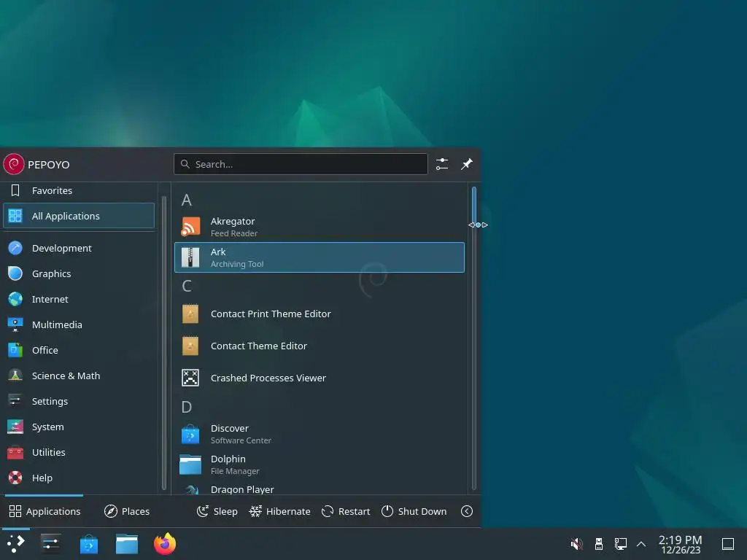This screenshot has height=560, width=747.
Task: Open the Help category
Action: tap(79, 478)
